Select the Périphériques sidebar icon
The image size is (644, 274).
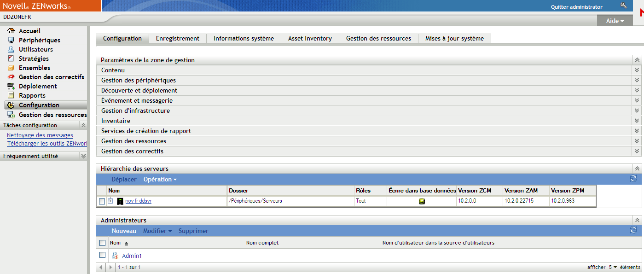click(11, 40)
